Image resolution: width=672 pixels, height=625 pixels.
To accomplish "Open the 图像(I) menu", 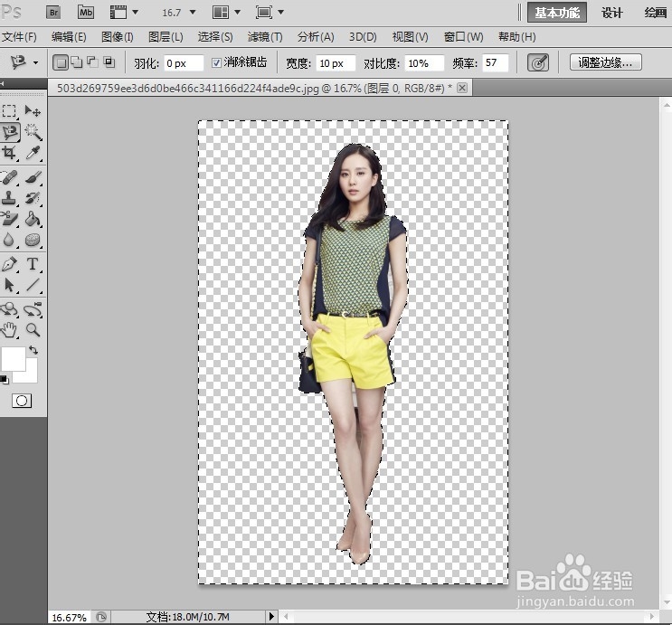I will (x=117, y=37).
